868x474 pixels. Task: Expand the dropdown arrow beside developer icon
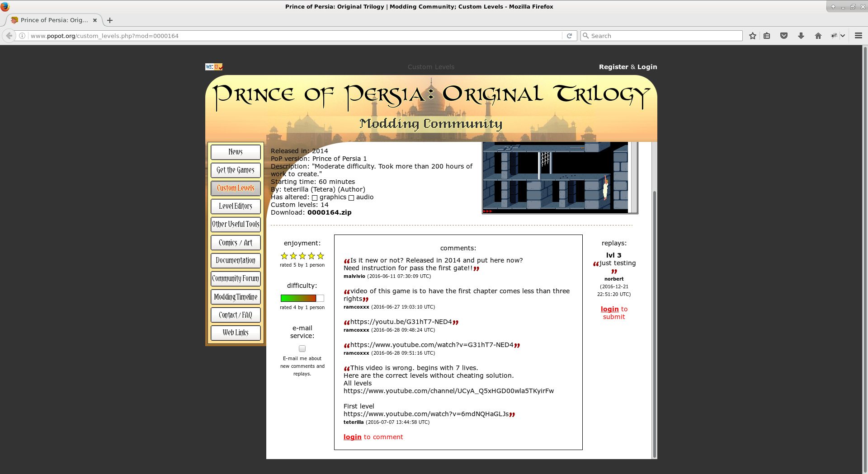click(x=843, y=36)
